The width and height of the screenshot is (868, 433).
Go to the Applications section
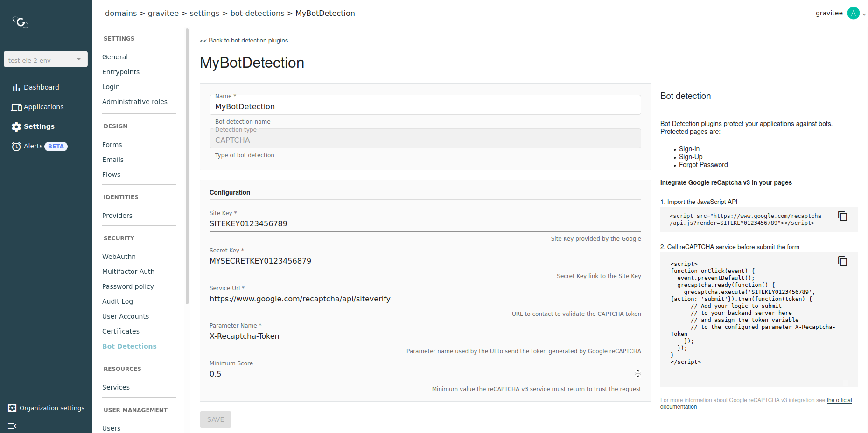coord(43,107)
